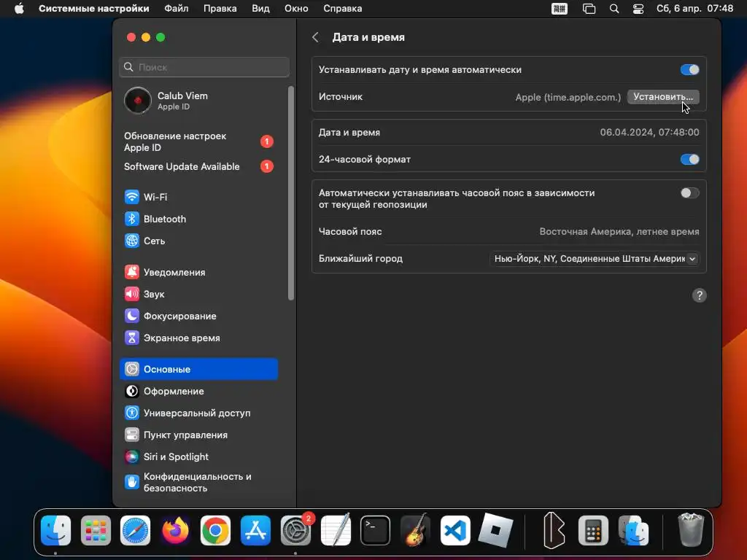Open Окно menu

[296, 9]
